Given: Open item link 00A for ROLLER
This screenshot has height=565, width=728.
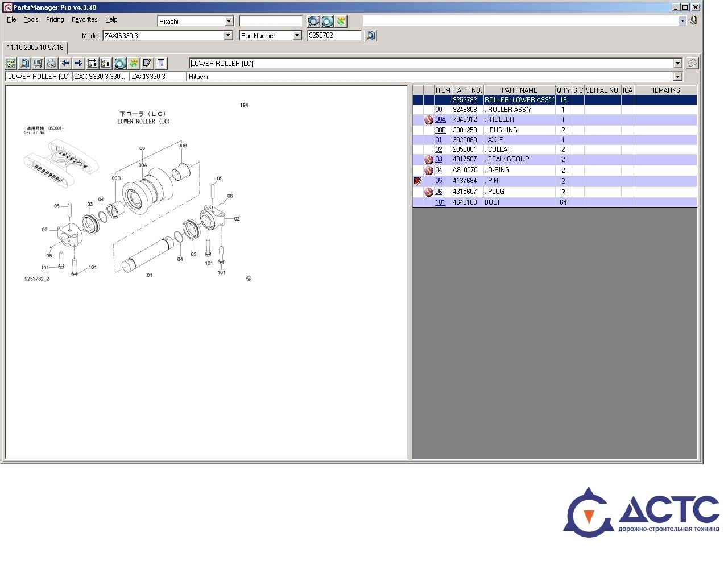Looking at the screenshot, I should [x=441, y=119].
